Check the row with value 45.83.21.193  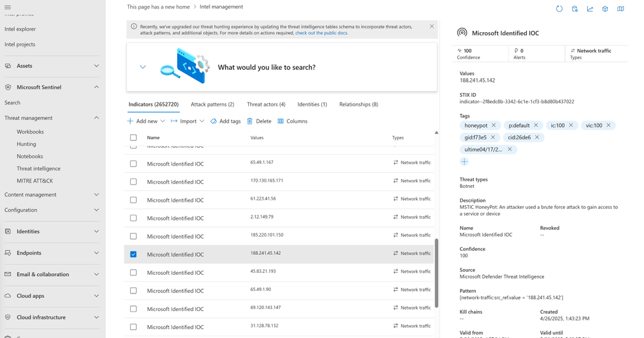(133, 273)
